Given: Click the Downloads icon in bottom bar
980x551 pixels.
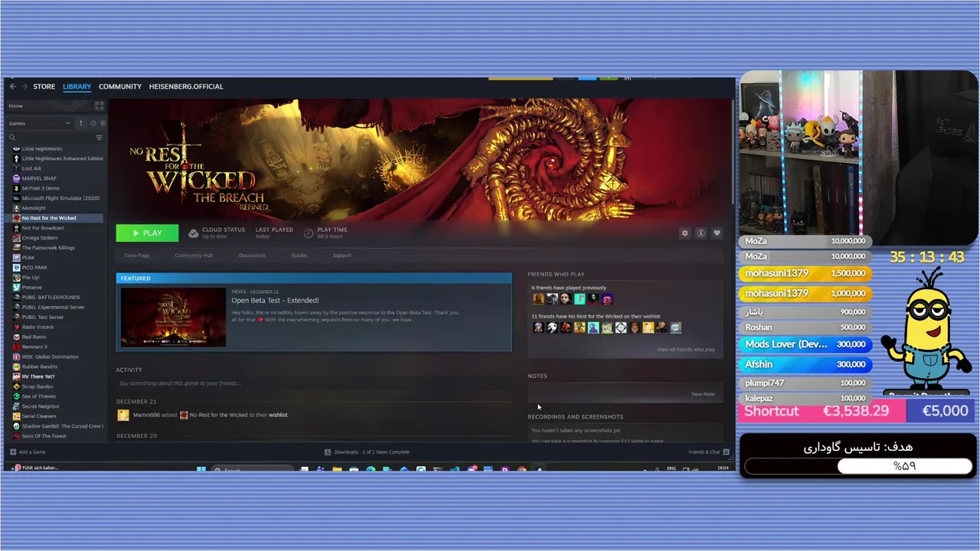Looking at the screenshot, I should [328, 452].
